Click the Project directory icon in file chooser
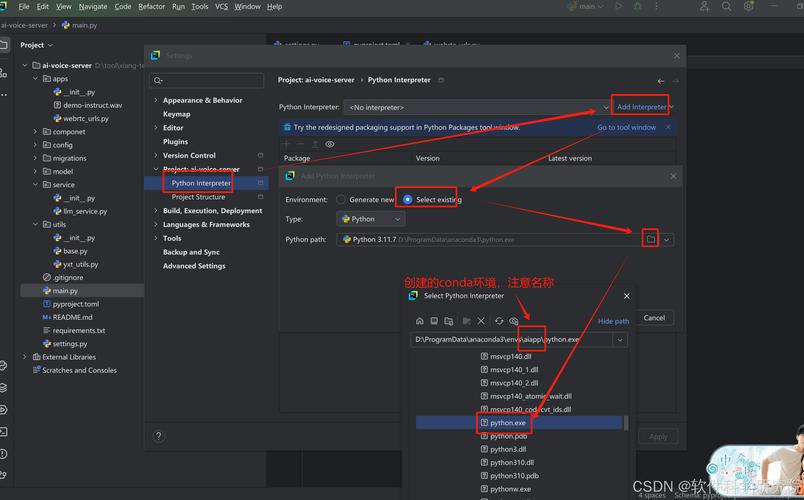The image size is (804, 500). [x=449, y=321]
